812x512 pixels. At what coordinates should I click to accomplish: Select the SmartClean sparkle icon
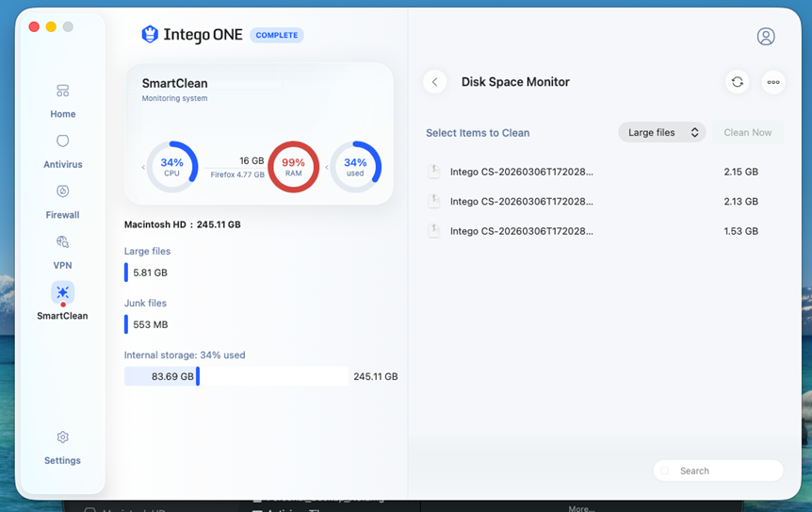click(x=63, y=292)
